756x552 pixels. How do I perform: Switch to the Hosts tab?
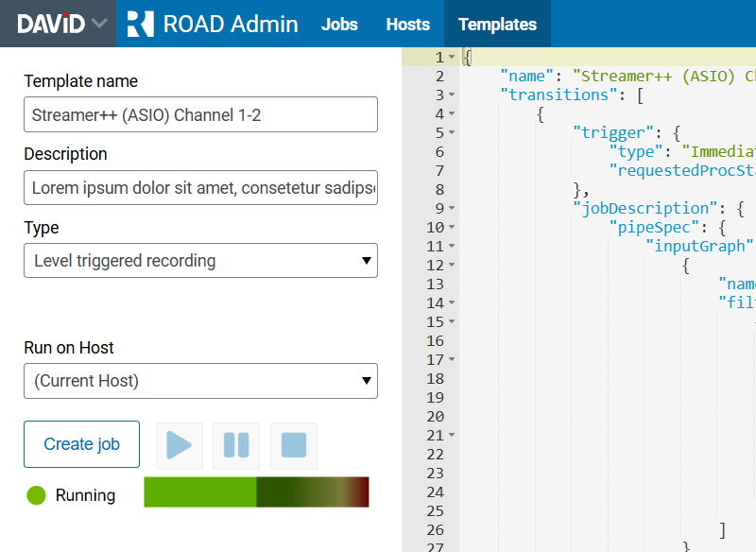pos(408,25)
